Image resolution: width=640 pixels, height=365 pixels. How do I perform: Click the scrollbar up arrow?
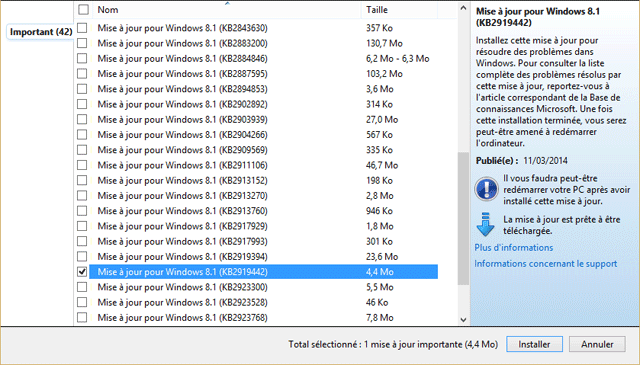(463, 8)
